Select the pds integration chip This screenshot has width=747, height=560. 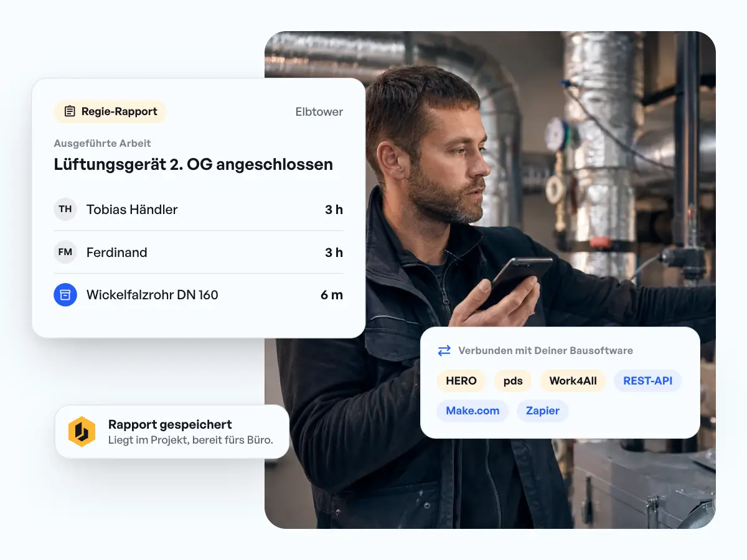coord(513,381)
